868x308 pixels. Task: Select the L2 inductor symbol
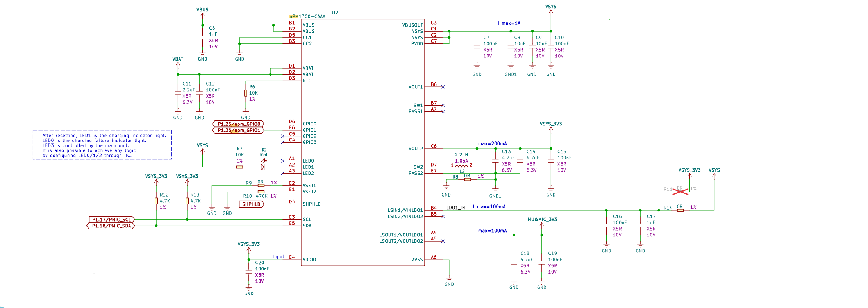[x=461, y=166]
